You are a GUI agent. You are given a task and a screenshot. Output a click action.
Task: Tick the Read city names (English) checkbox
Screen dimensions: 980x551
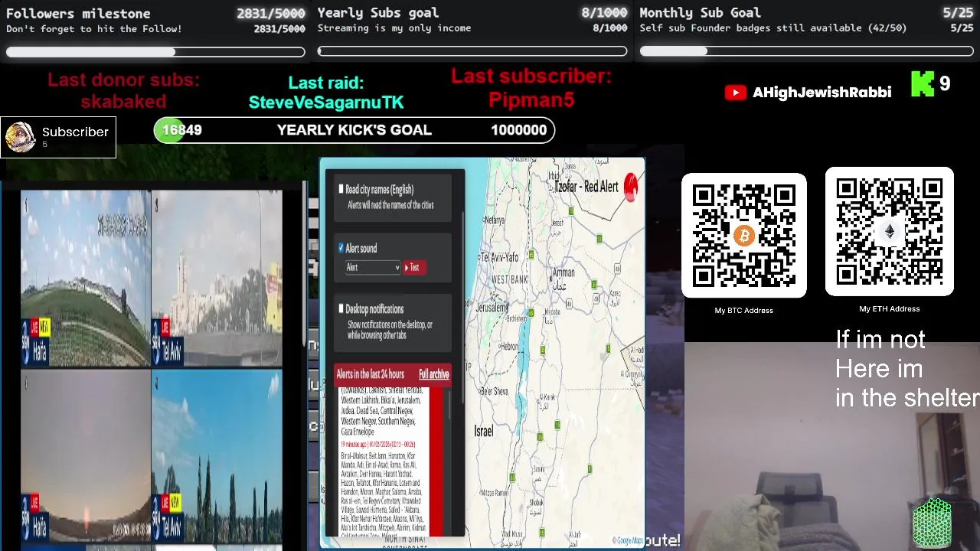tap(341, 189)
